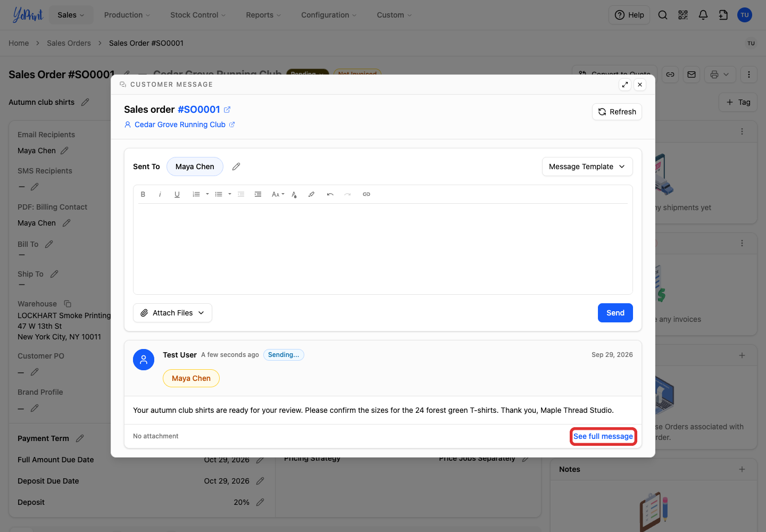Open the Stock Control menu
The width and height of the screenshot is (766, 532).
pos(198,15)
